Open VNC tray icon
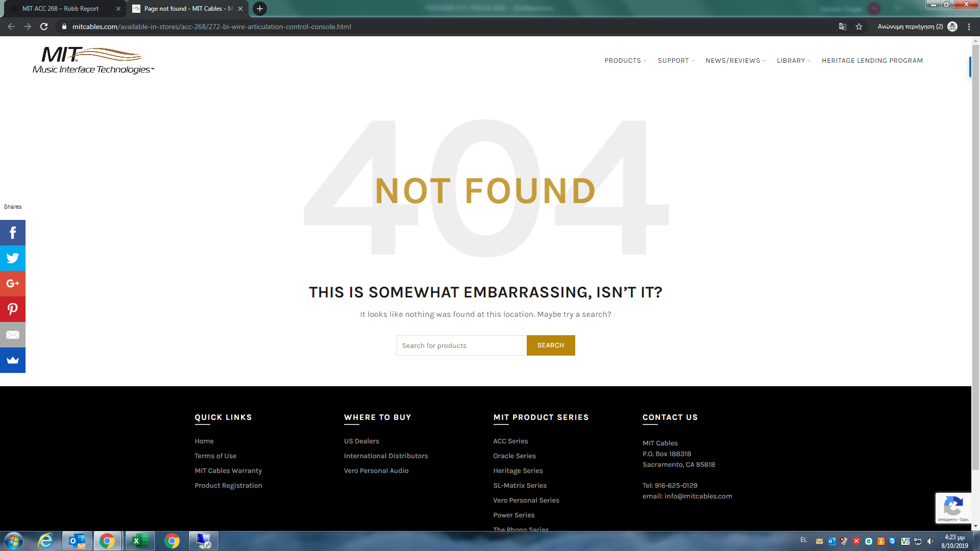This screenshot has height=551, width=980. coord(905,541)
